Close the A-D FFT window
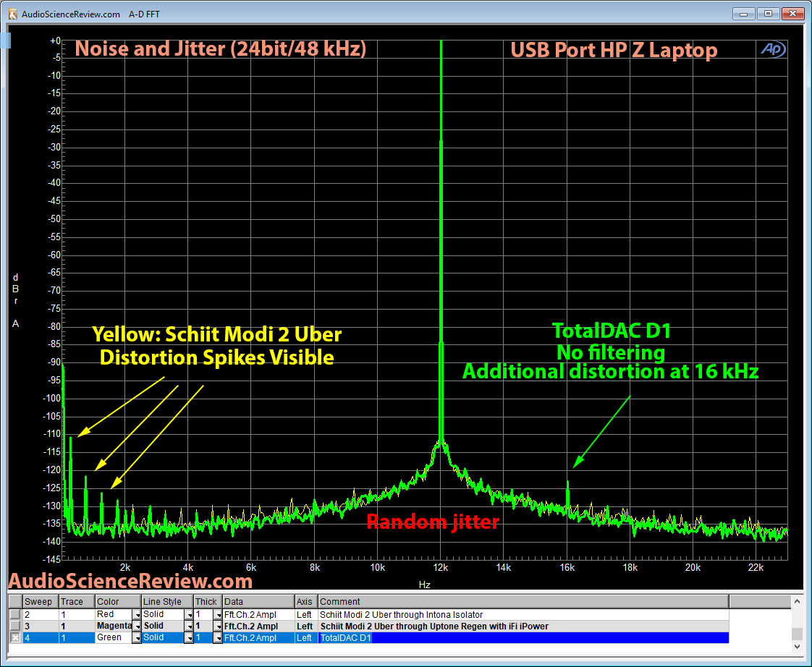This screenshot has width=812, height=667. click(x=792, y=14)
